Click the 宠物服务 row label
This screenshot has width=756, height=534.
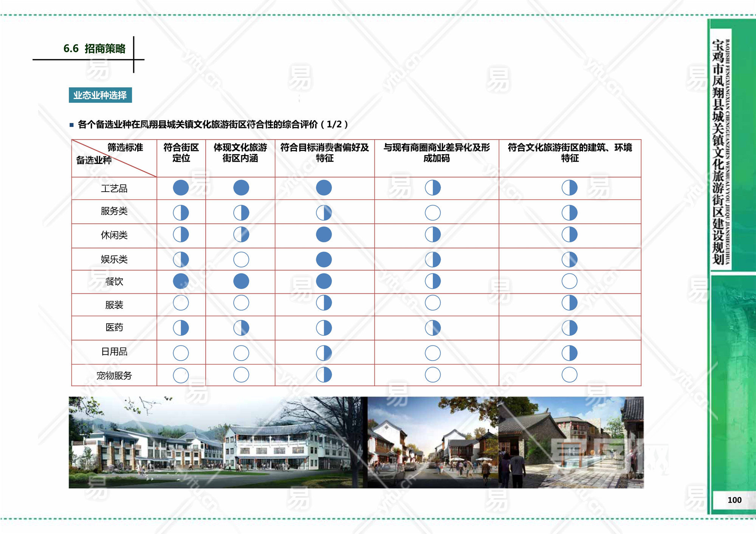click(114, 375)
